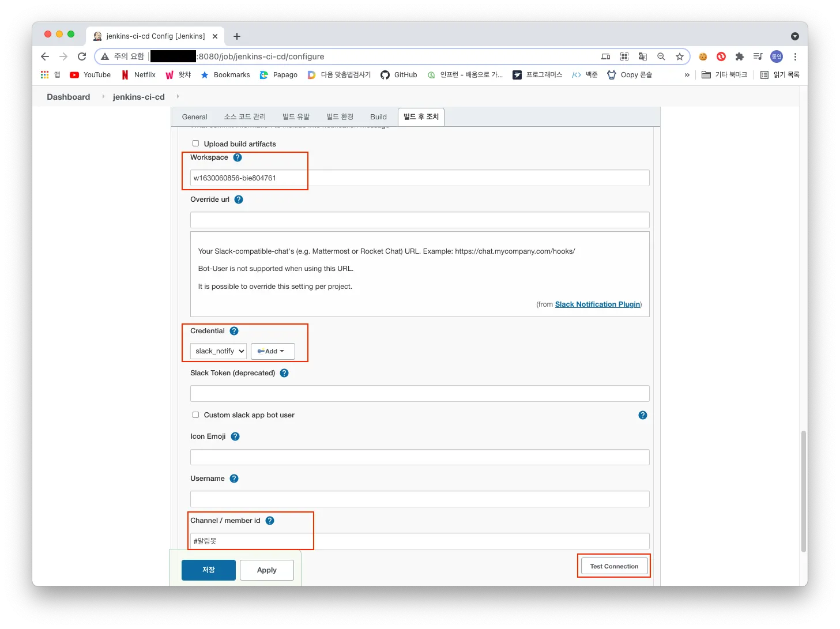Close the jenkins-ci-cd Config tab
This screenshot has height=629, width=840.
[x=215, y=36]
